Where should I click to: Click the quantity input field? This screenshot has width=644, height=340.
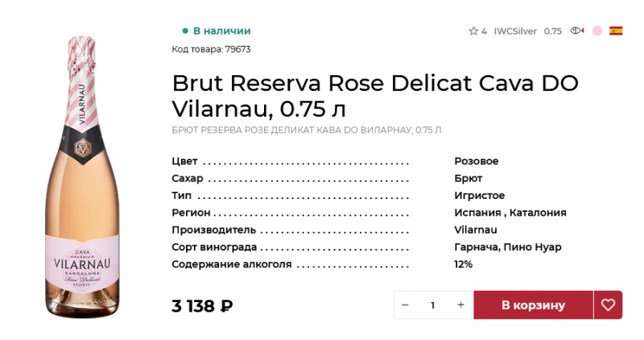tap(432, 305)
